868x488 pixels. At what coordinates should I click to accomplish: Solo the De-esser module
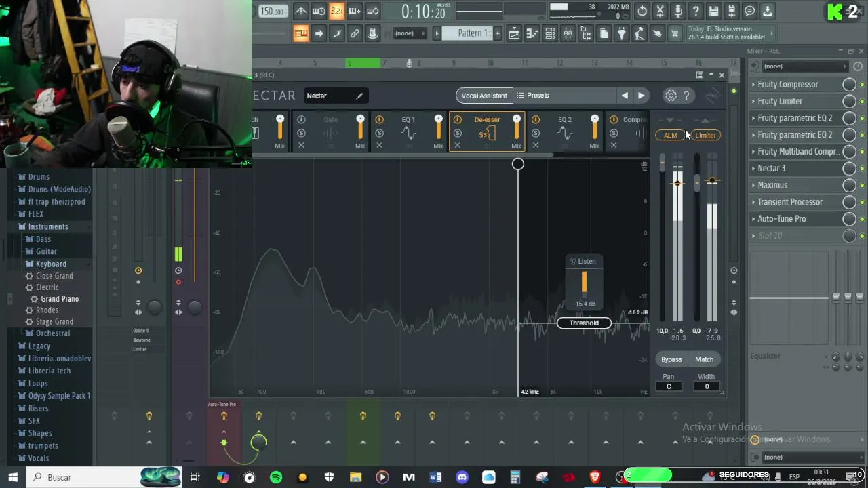point(458,133)
